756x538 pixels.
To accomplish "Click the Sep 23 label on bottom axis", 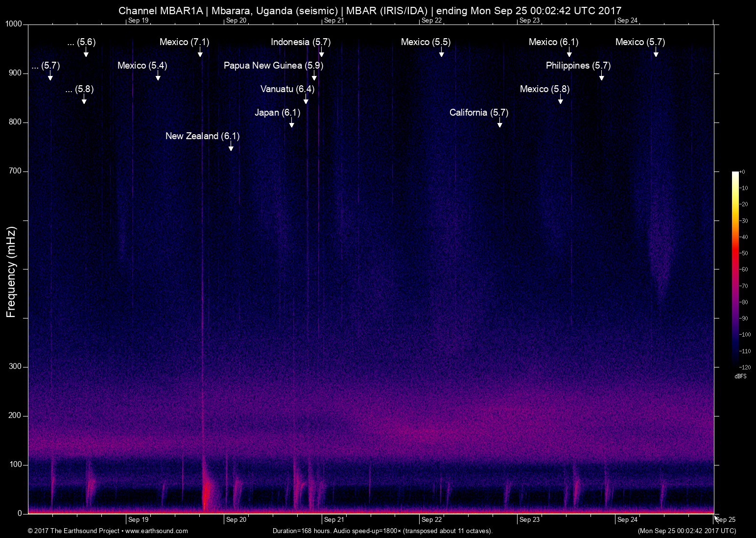I will [x=529, y=519].
